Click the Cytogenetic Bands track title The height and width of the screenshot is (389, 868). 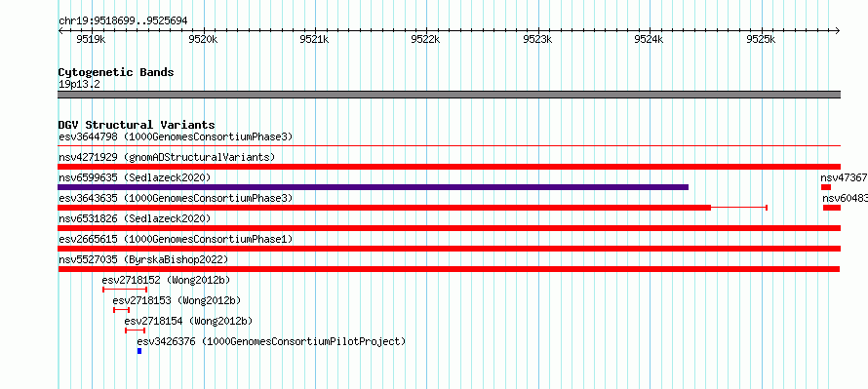116,72
